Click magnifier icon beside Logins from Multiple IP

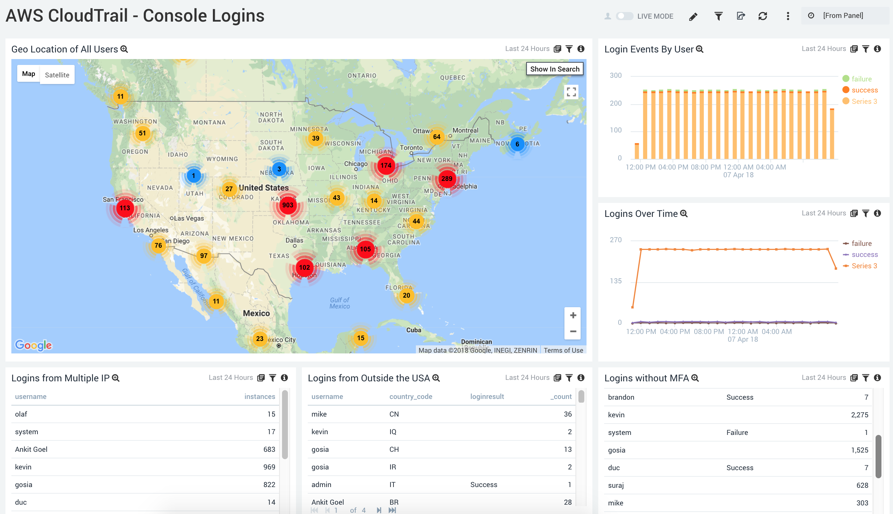pos(116,379)
